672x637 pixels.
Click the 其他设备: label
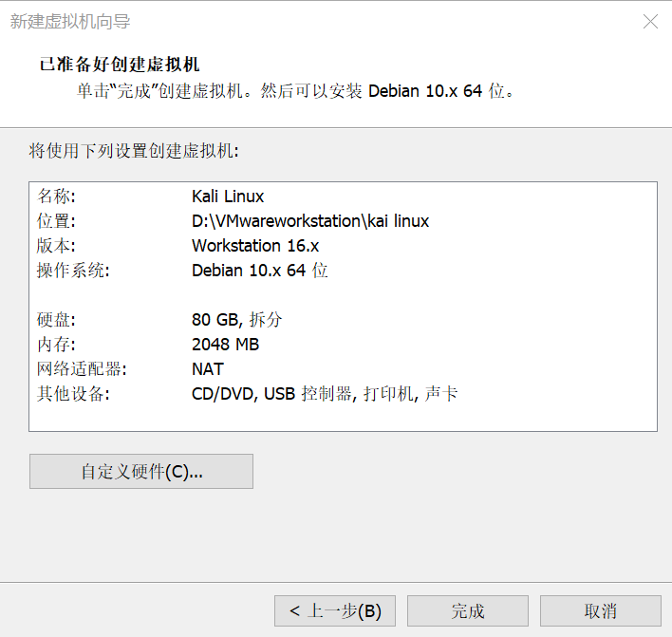coord(73,394)
